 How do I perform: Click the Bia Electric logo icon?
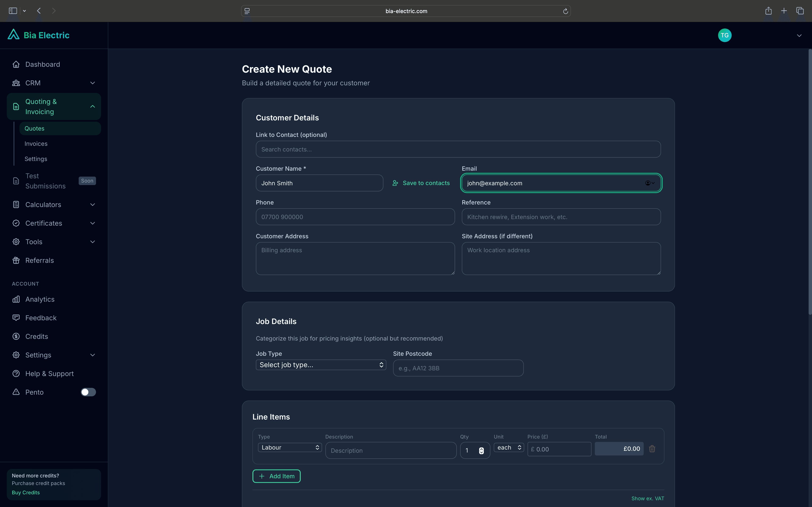click(13, 34)
